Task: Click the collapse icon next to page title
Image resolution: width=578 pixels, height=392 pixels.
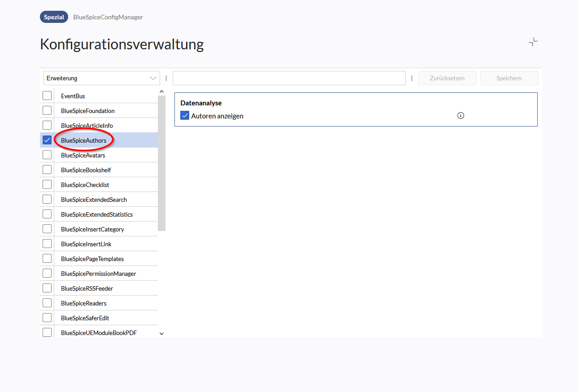Action: [533, 42]
